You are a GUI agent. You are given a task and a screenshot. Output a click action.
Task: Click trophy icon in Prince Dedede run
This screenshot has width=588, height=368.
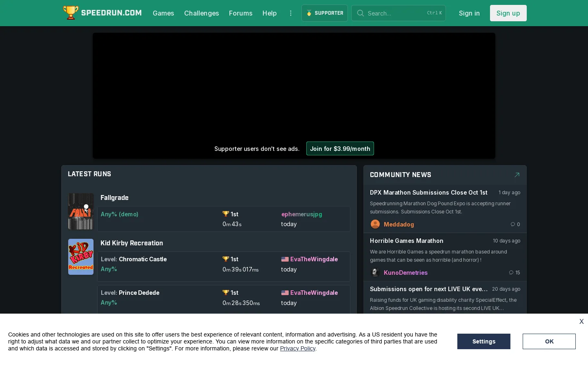click(x=226, y=292)
